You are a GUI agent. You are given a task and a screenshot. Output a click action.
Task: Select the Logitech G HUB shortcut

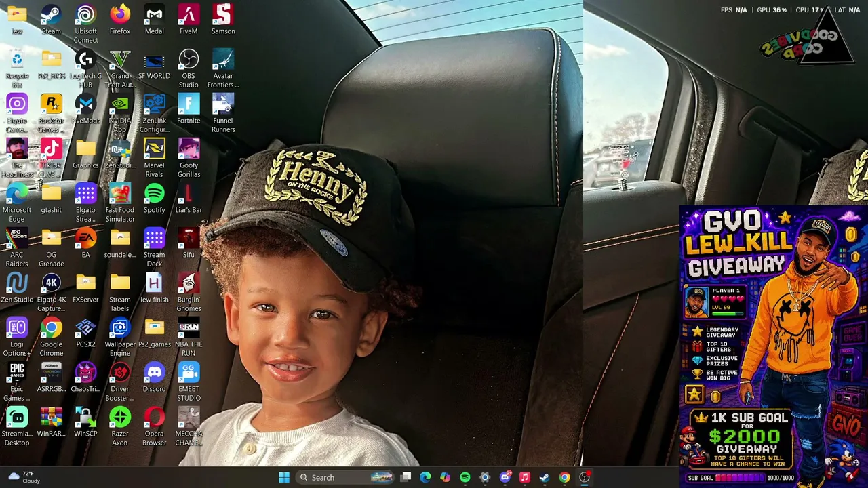85,69
